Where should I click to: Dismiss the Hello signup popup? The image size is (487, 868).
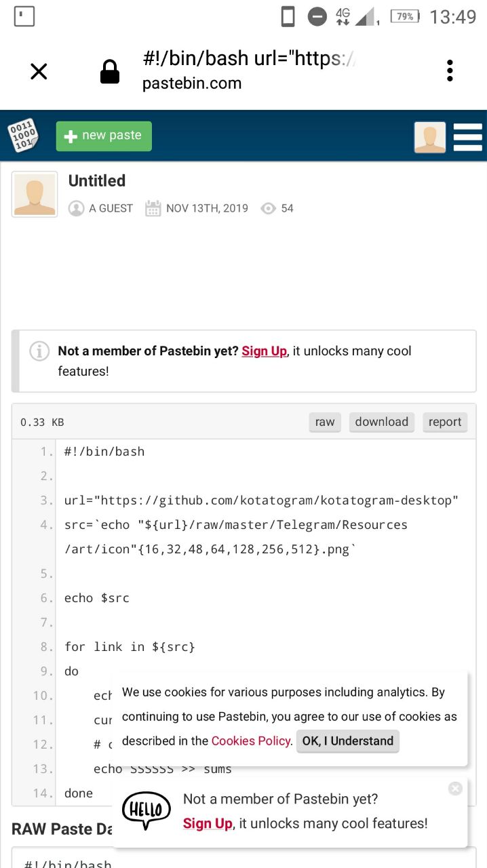click(455, 789)
